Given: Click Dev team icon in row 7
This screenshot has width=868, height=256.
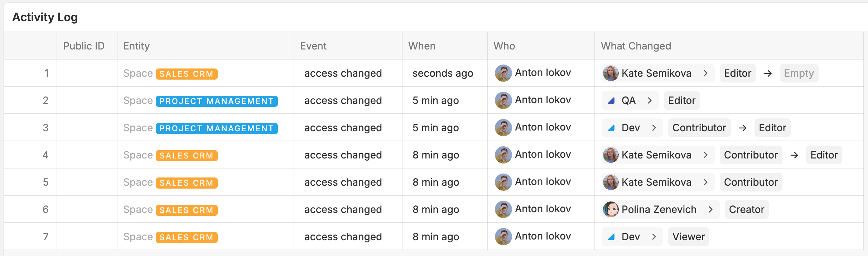Looking at the screenshot, I should [x=612, y=237].
